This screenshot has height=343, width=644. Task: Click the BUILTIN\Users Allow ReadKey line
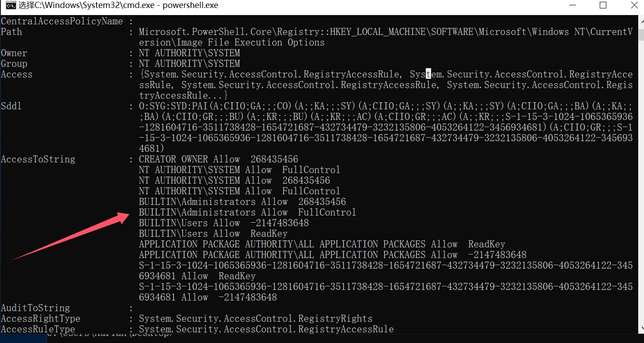click(213, 234)
